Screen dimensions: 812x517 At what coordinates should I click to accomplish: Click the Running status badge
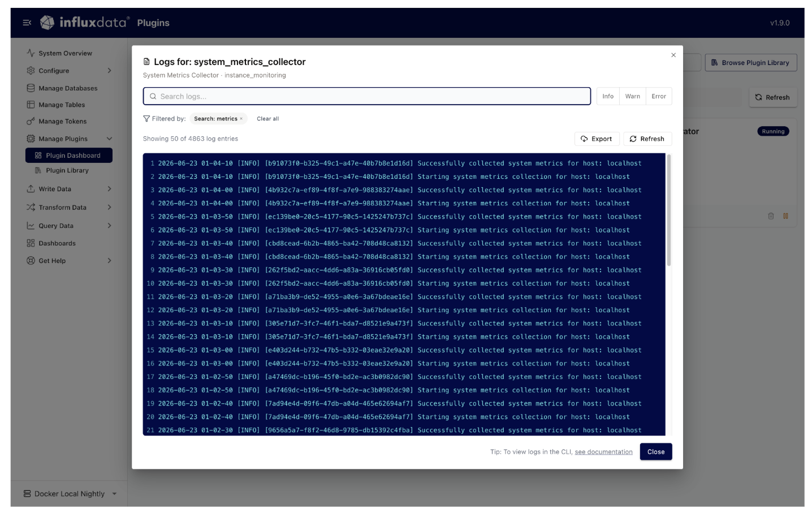click(x=773, y=131)
